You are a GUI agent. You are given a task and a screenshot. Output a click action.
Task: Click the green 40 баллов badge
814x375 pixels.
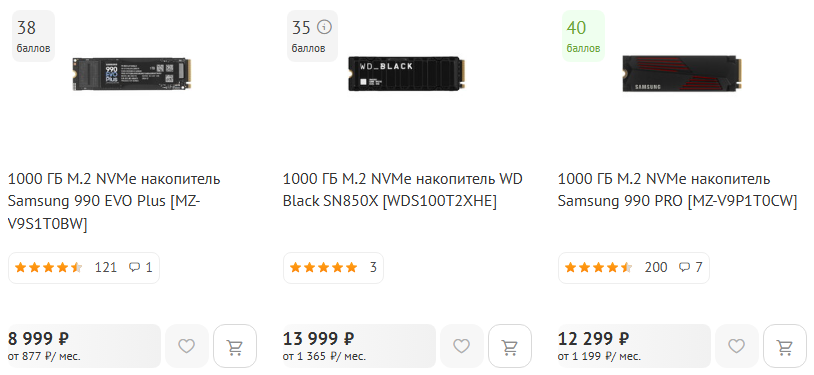584,36
